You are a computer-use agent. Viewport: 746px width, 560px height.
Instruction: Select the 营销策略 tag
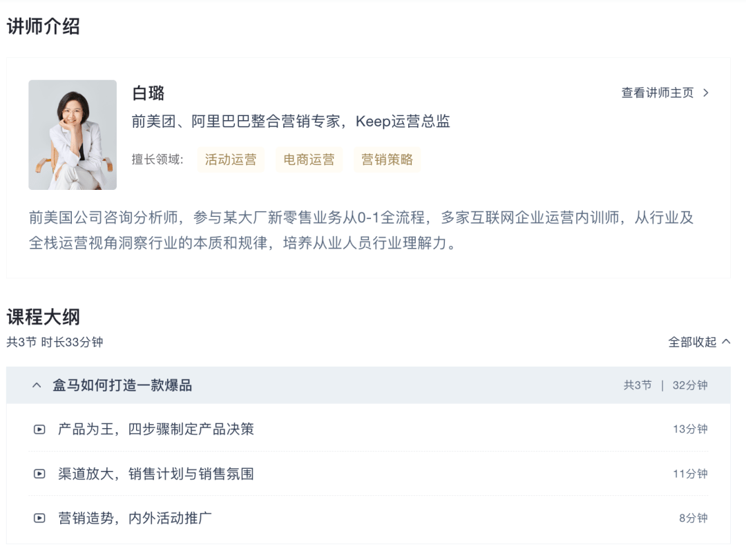click(388, 160)
